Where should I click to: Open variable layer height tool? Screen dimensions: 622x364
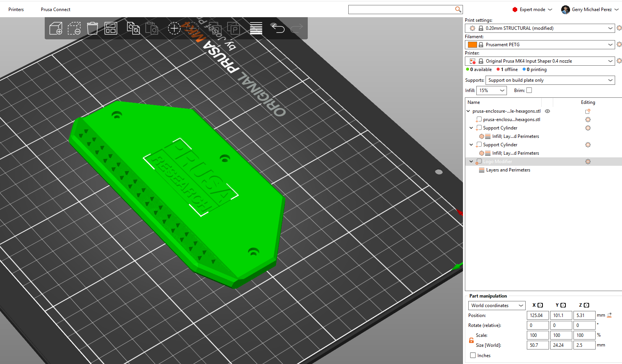click(256, 28)
